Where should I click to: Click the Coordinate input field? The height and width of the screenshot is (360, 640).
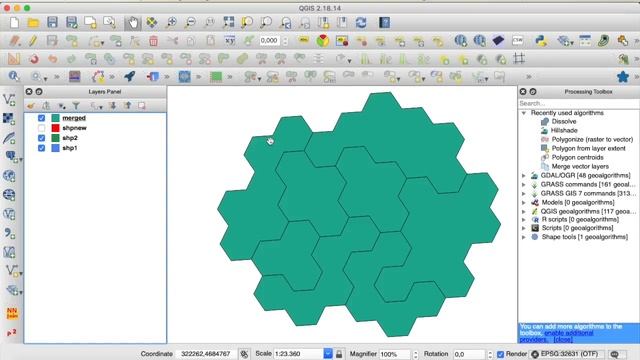point(206,354)
